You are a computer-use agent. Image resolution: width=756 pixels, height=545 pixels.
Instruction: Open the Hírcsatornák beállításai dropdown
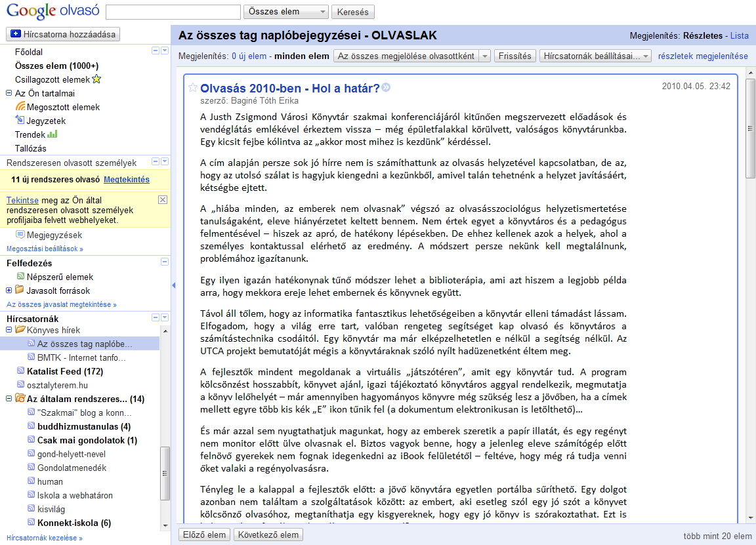point(595,56)
